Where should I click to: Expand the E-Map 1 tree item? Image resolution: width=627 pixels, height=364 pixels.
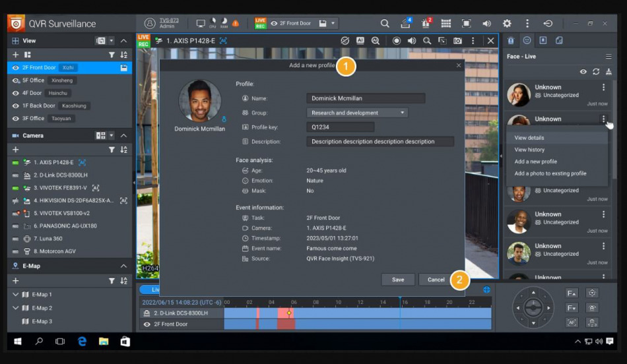point(16,295)
